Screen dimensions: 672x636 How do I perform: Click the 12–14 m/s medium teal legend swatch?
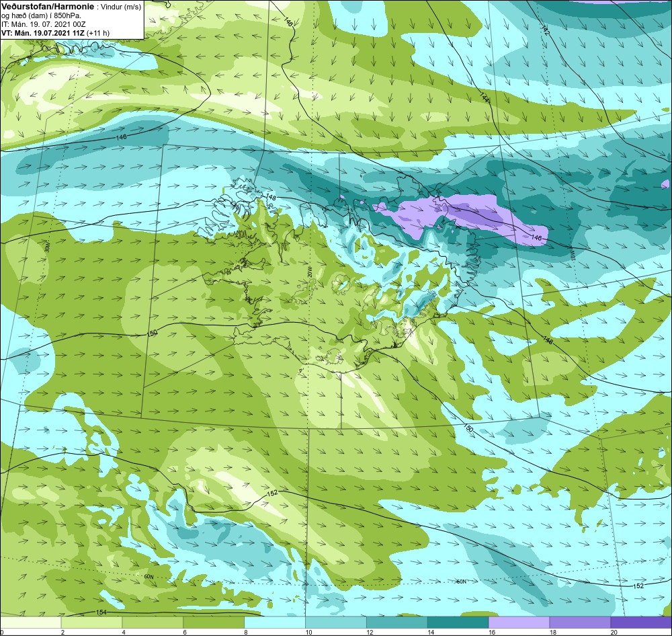pyautogui.click(x=397, y=622)
